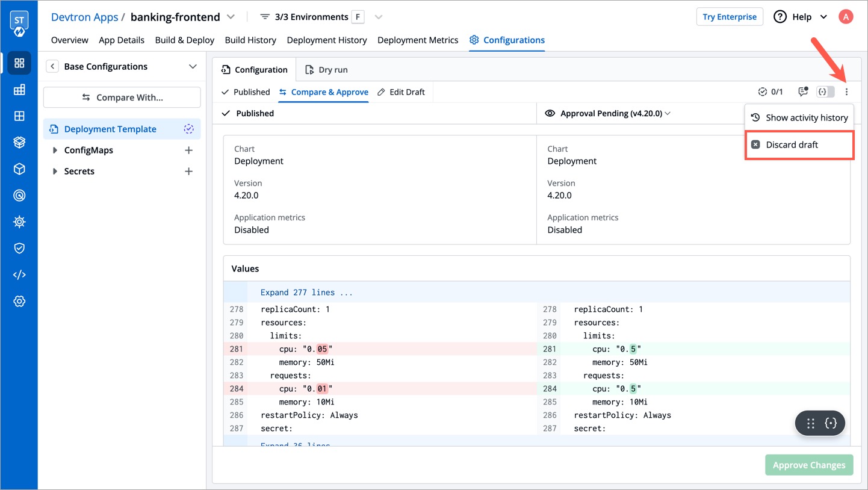This screenshot has height=490, width=868.
Task: Add a new ConfigMap with plus icon
Action: (x=188, y=150)
